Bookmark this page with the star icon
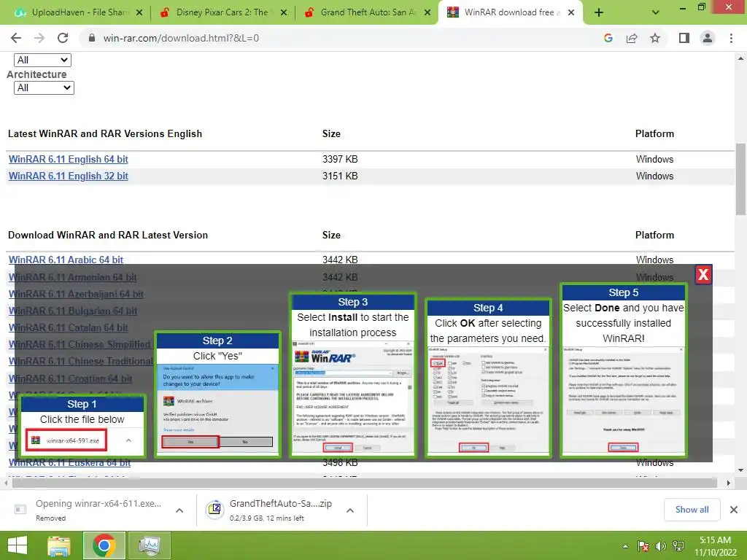Viewport: 747px width, 560px height. 655,38
